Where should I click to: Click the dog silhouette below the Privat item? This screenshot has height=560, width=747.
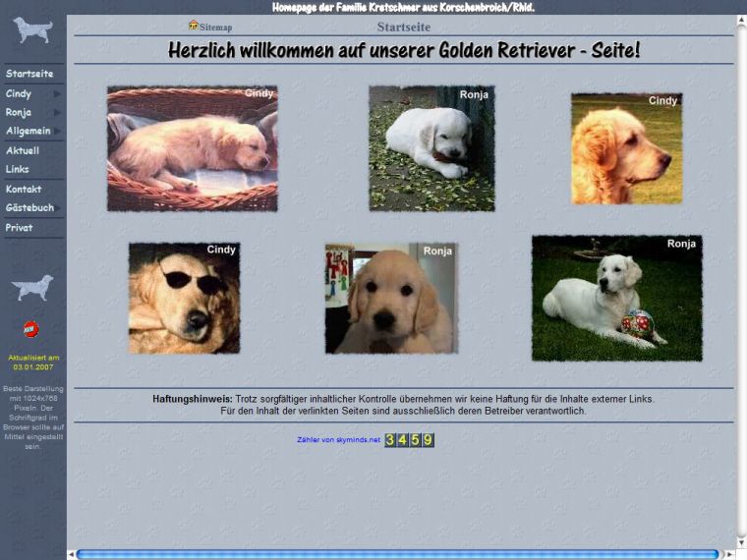click(32, 288)
